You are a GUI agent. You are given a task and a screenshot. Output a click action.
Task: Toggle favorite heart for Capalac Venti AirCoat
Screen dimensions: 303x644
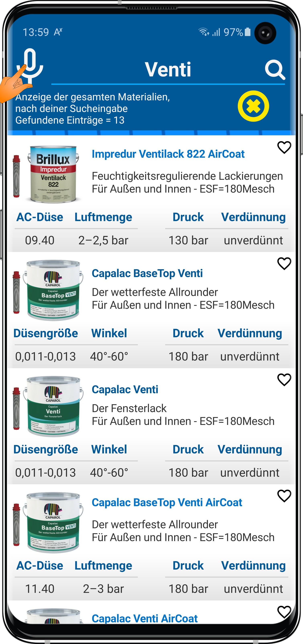[284, 611]
